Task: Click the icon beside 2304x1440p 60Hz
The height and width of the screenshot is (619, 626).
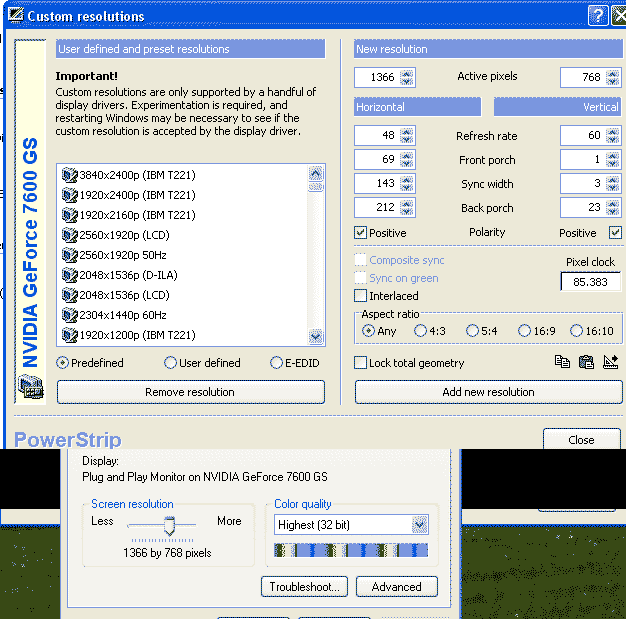Action: [x=69, y=315]
